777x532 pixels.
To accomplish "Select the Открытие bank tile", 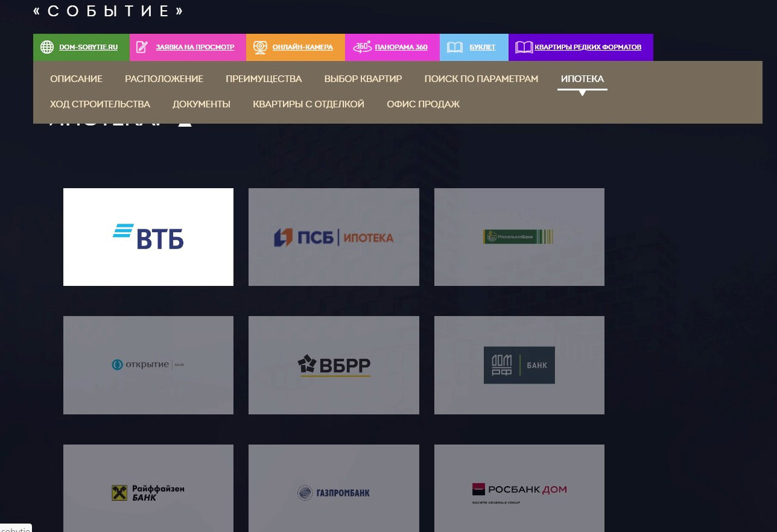I will click(148, 365).
